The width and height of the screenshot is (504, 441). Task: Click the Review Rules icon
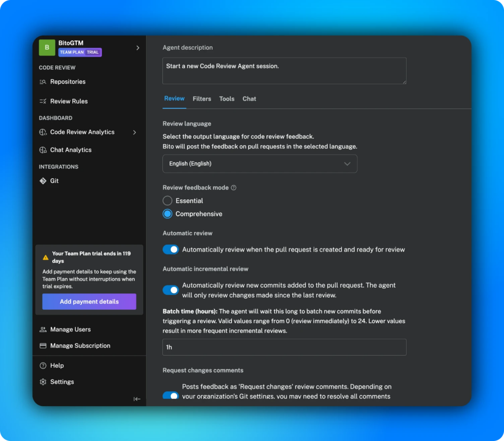[43, 101]
